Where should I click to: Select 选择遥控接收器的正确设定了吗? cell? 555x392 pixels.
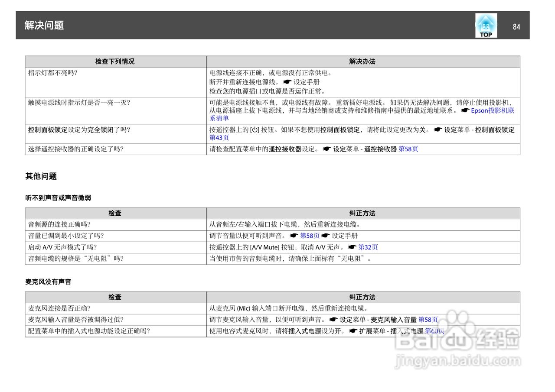115,149
